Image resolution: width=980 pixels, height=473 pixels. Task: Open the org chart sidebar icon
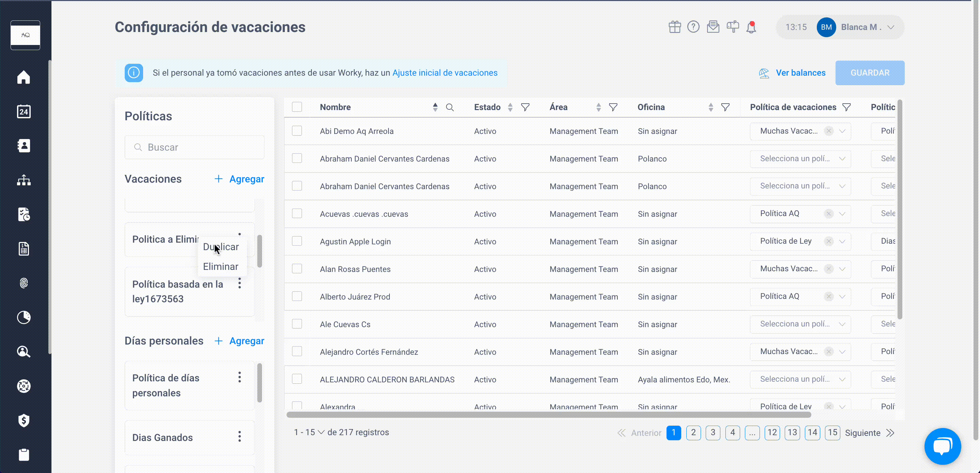tap(24, 180)
